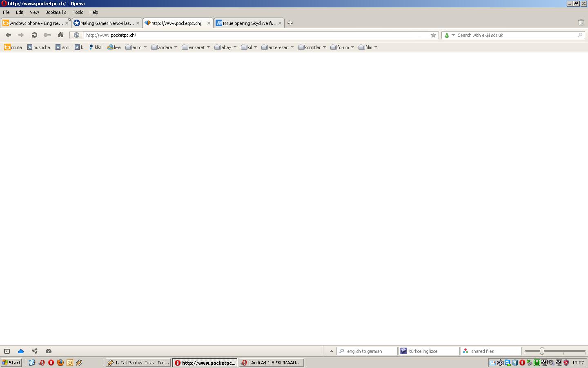This screenshot has width=588, height=368.
Task: Expand the auto bookmark folder
Action: pyautogui.click(x=136, y=47)
